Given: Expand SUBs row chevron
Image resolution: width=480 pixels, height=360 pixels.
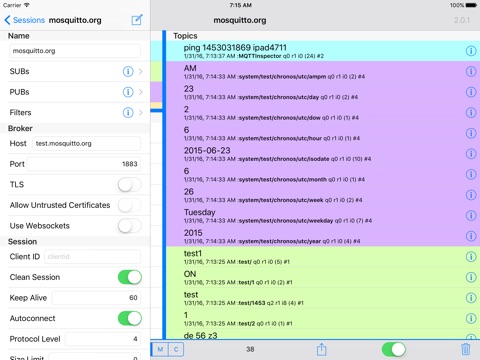Looking at the screenshot, I should click(141, 71).
